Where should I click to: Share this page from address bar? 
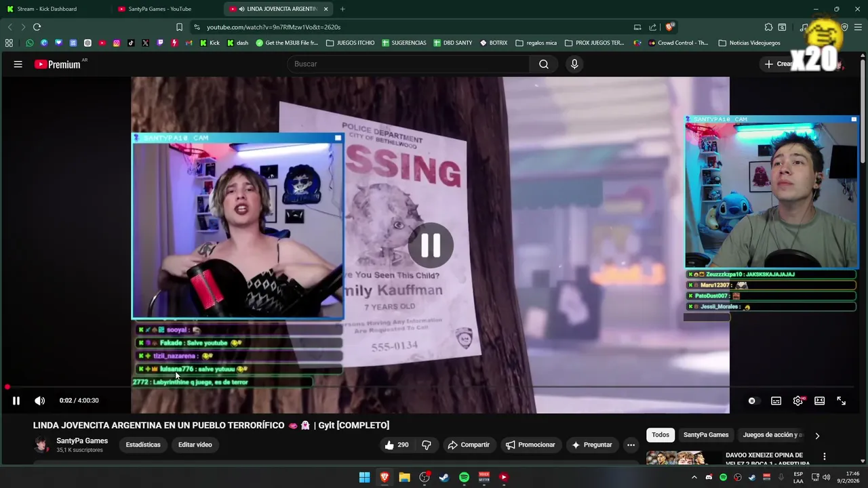pos(653,27)
